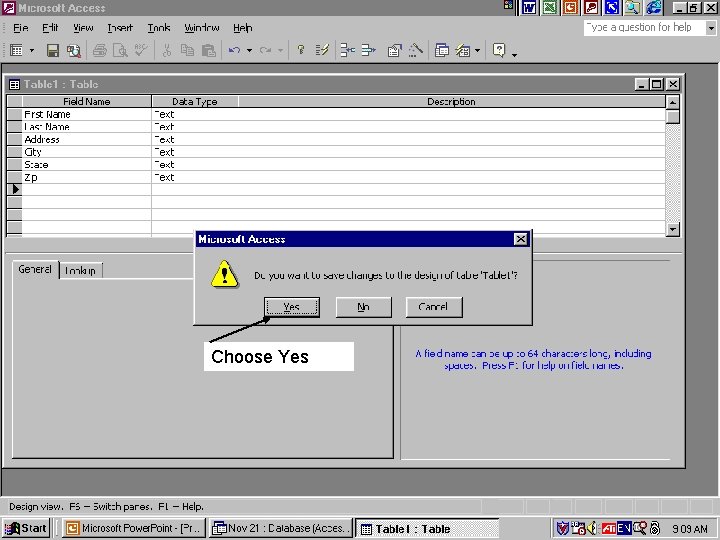Open the New Object dropdown arrow

[x=478, y=50]
